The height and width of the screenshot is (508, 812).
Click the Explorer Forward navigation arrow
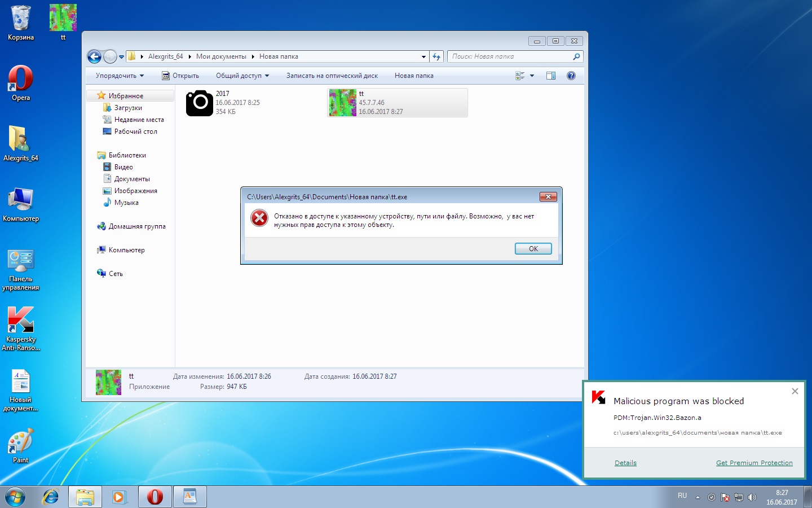pos(110,56)
